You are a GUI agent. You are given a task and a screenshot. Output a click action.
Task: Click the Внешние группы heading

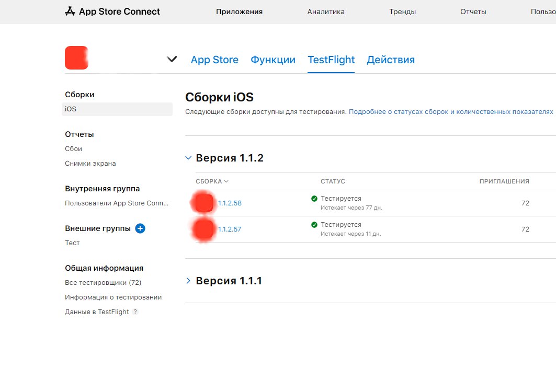click(x=98, y=228)
